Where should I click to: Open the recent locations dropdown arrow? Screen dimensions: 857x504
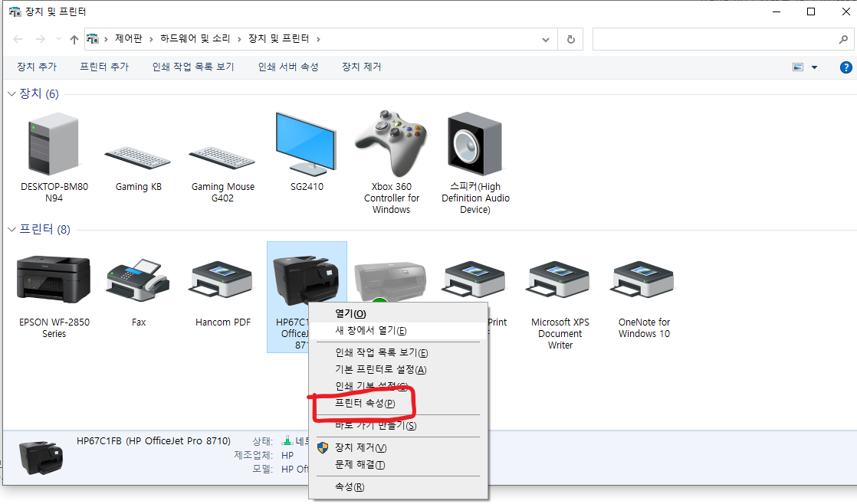(58, 39)
